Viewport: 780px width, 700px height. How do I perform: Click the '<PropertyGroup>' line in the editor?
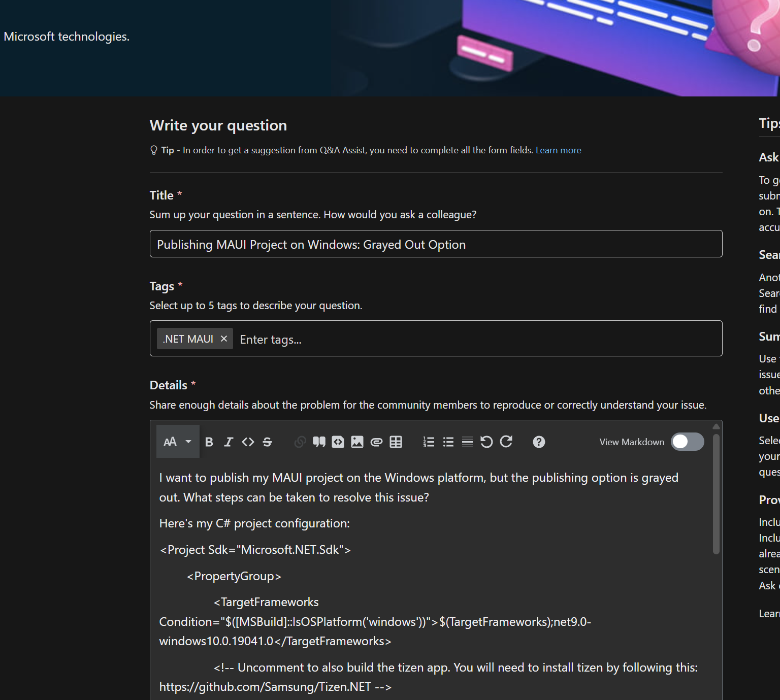point(234,576)
